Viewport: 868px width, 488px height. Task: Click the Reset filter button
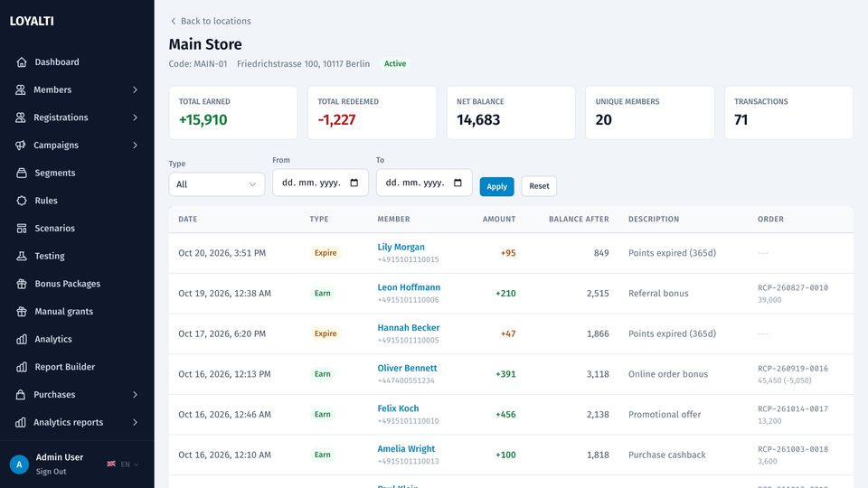tap(539, 186)
